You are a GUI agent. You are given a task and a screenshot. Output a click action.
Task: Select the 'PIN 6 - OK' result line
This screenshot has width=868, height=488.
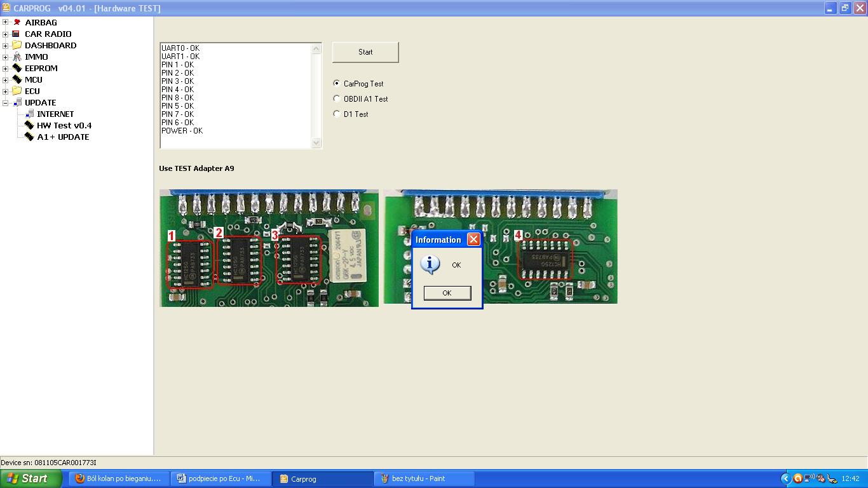coord(178,123)
